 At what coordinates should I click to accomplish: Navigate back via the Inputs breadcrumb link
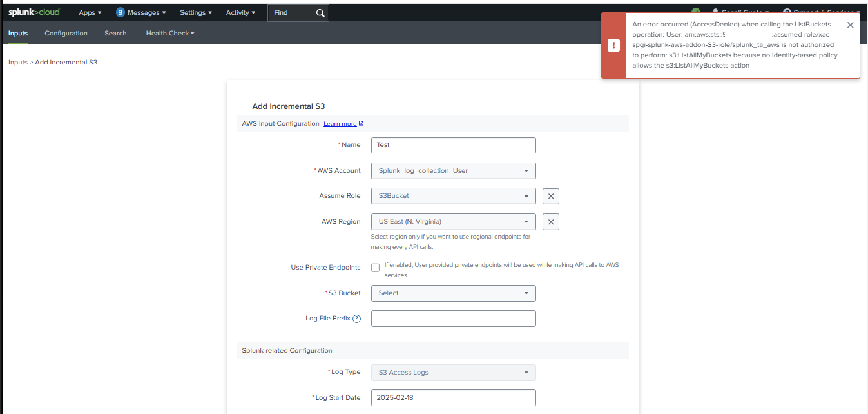coord(17,62)
